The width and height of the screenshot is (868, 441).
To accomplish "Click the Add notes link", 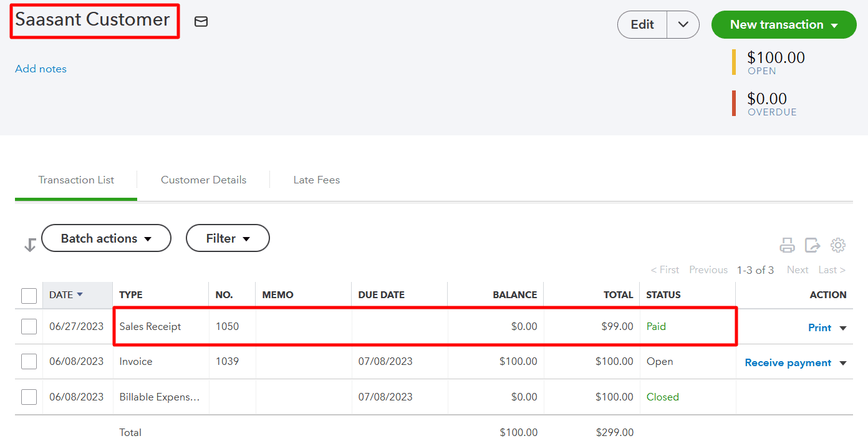I will click(x=41, y=69).
